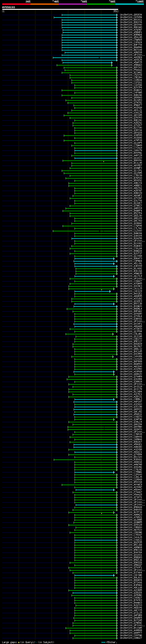Image resolution: width=146 pixels, height=644 pixels.
Task: Select label UniRef100_B4WQI6
Action: click(x=131, y=251)
